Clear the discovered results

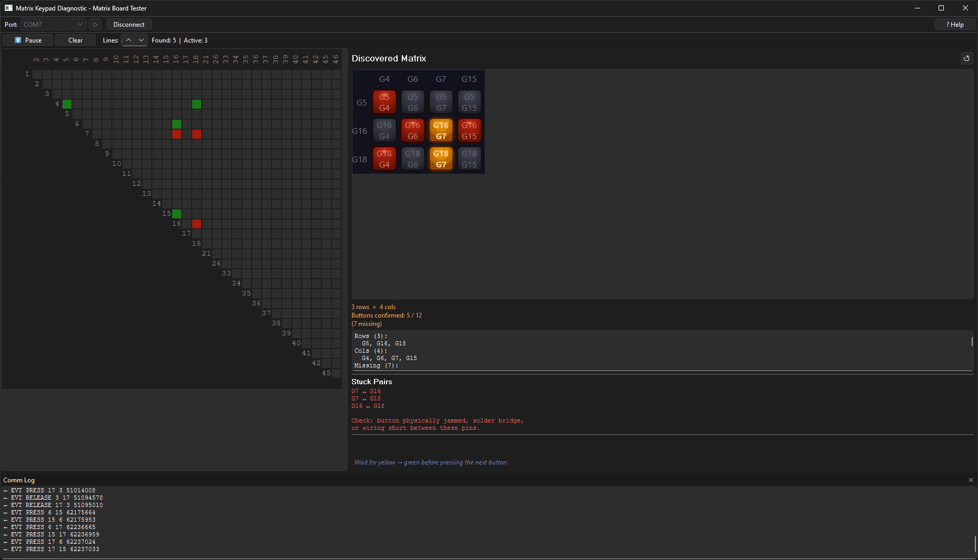[x=75, y=40]
